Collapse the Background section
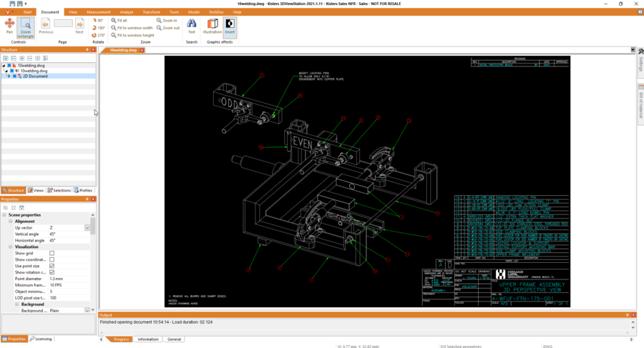The image size is (644, 348). coord(17,304)
